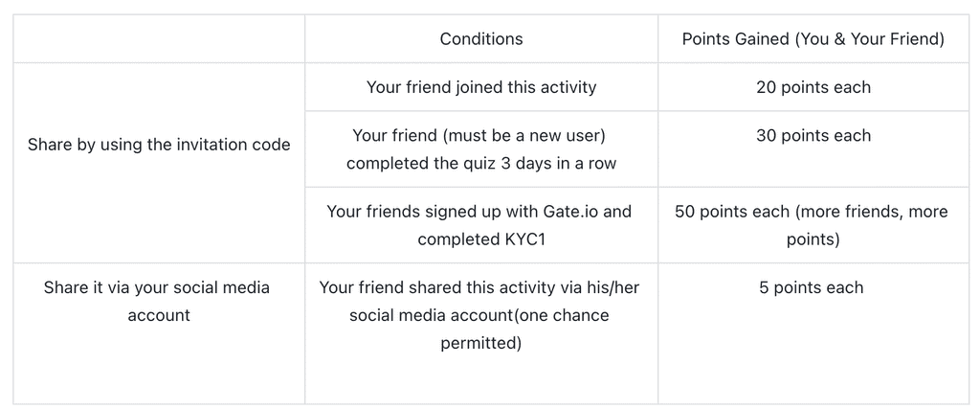Click the empty top-left table cell
The height and width of the screenshot is (409, 980).
coord(159,39)
